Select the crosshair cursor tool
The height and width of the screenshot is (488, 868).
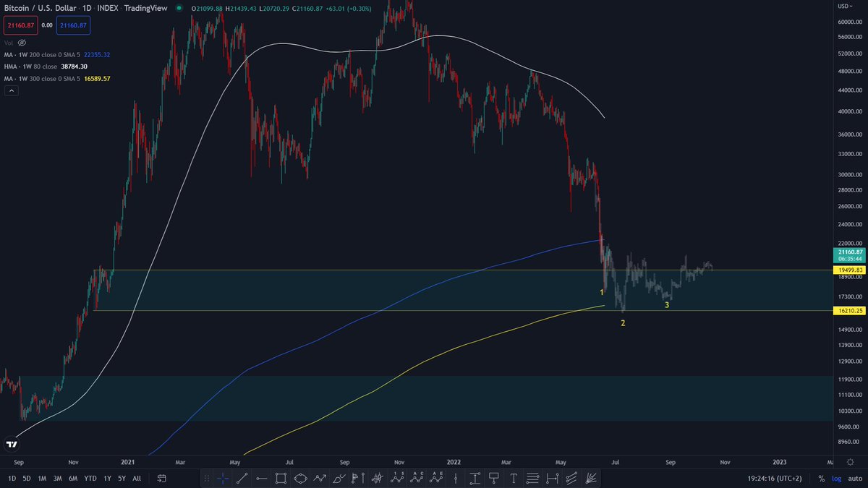(x=222, y=478)
